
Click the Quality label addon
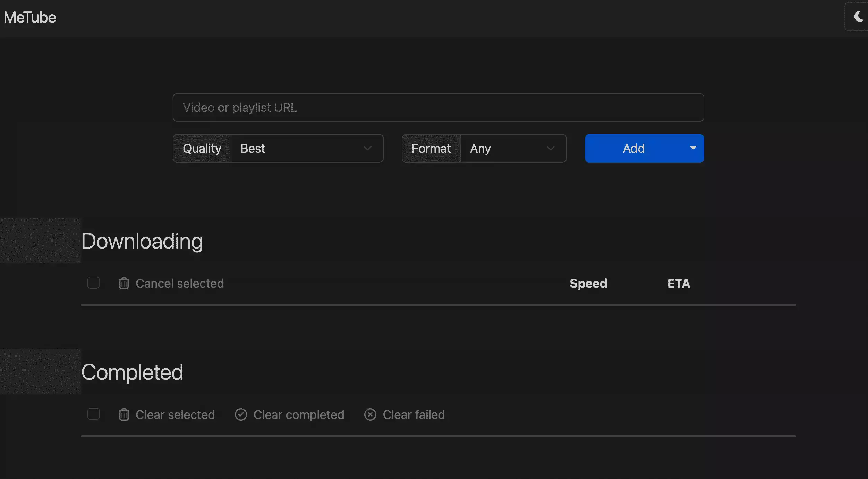click(202, 149)
